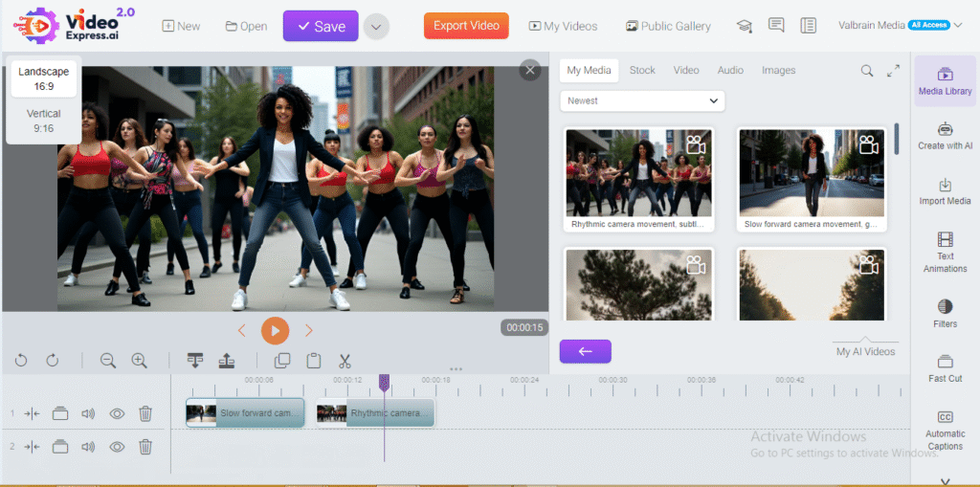Click the New project button

(181, 26)
